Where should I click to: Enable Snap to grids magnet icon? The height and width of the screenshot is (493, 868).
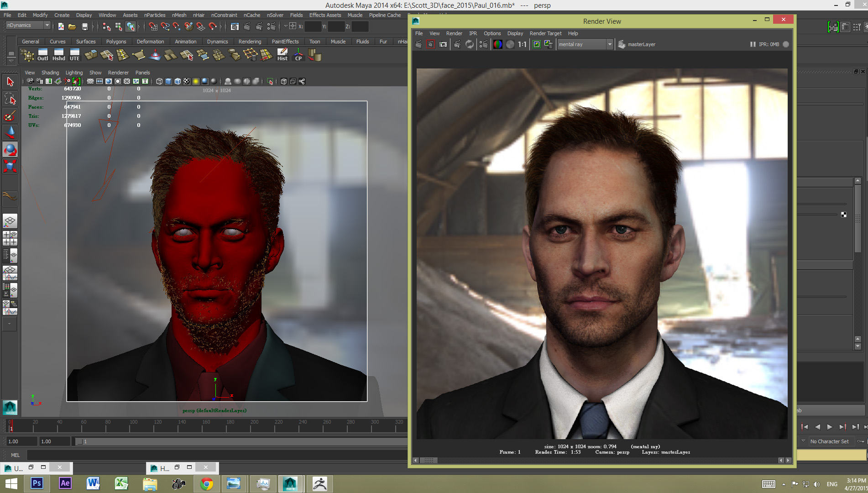click(x=153, y=26)
